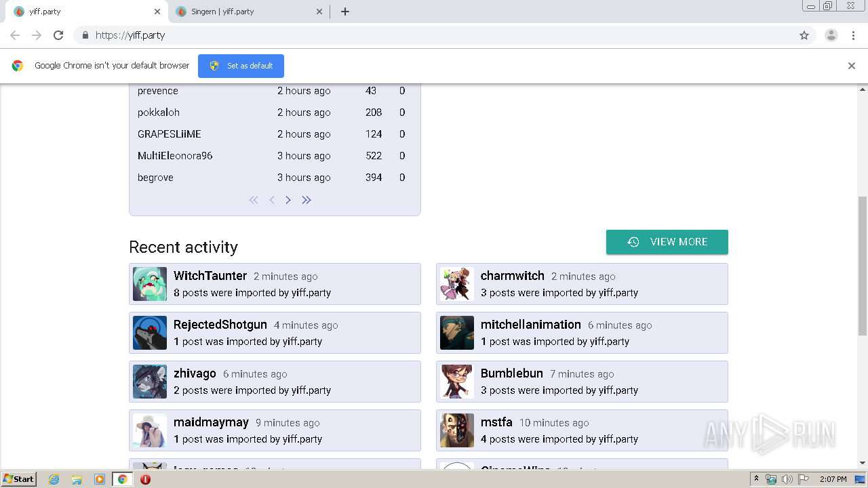Screen dimensions: 868x488
Task: Click the red stop-sign taskbar icon
Action: coord(145,479)
